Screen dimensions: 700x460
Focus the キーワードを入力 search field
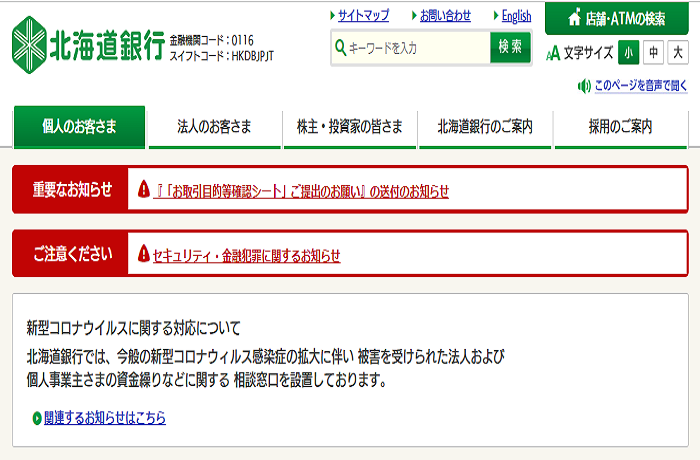[x=411, y=47]
